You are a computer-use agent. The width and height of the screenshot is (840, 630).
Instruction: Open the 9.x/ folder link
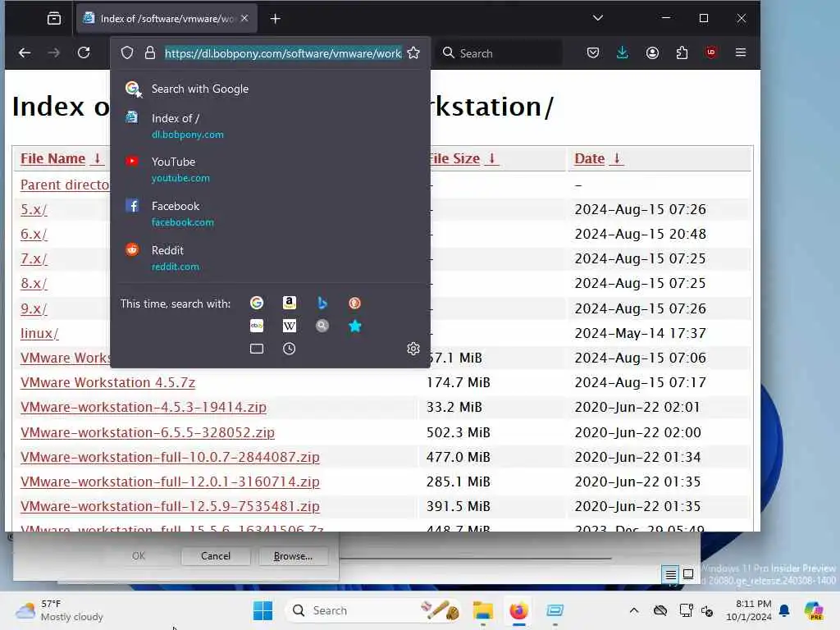(x=34, y=308)
